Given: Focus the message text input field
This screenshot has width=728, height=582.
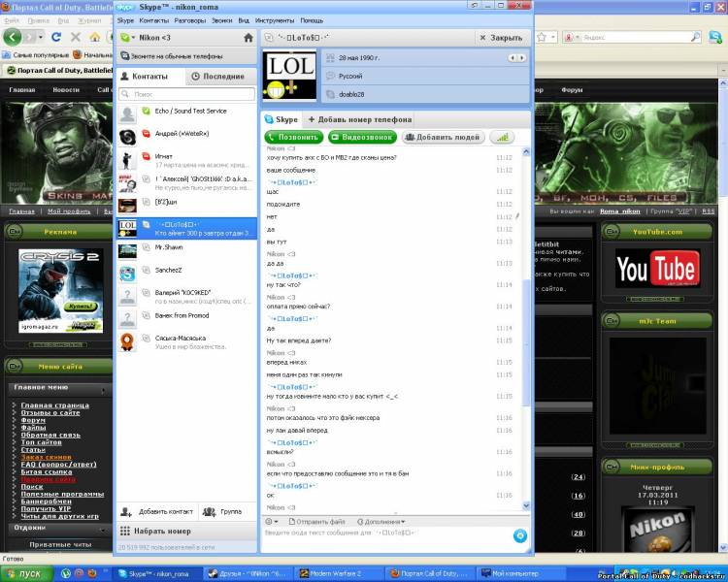Looking at the screenshot, I should click(x=387, y=538).
